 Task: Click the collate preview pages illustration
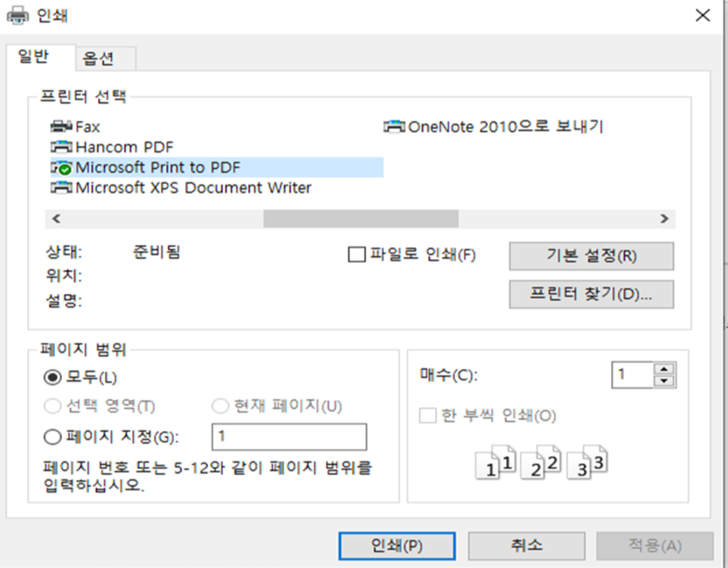[542, 462]
